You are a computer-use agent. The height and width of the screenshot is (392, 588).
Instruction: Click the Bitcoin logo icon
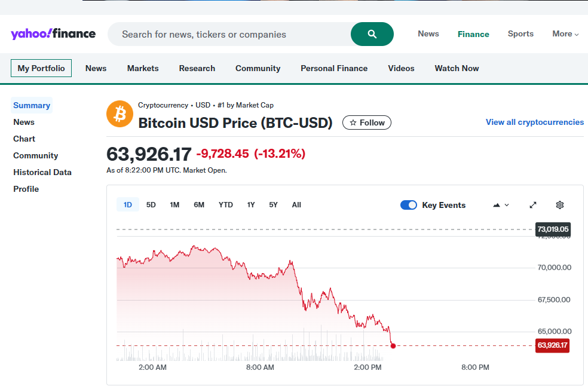click(120, 114)
